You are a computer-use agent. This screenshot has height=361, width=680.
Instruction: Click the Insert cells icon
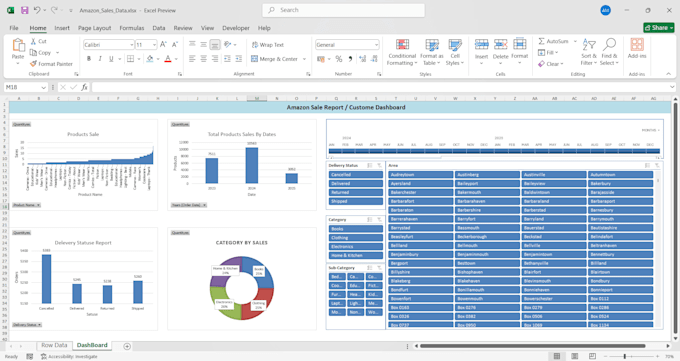[481, 44]
